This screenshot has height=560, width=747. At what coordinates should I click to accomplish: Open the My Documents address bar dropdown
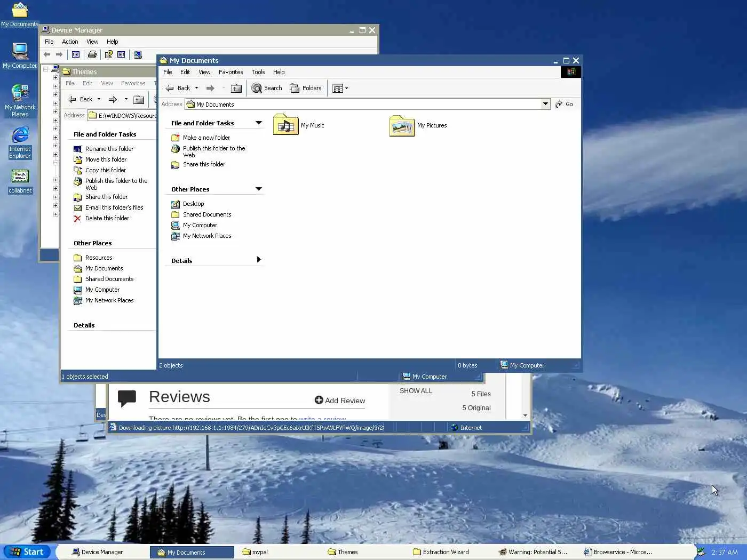[x=545, y=104]
